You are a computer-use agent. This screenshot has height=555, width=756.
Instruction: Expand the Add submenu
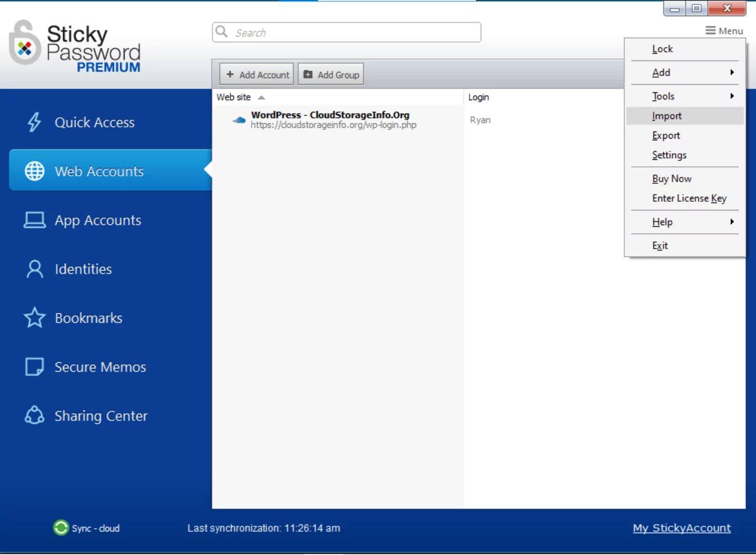click(x=661, y=72)
